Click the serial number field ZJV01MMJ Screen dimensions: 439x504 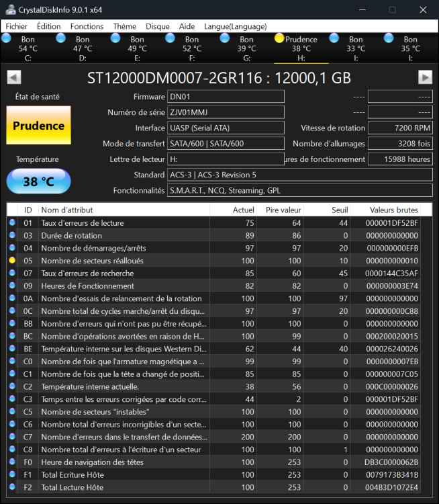[226, 112]
